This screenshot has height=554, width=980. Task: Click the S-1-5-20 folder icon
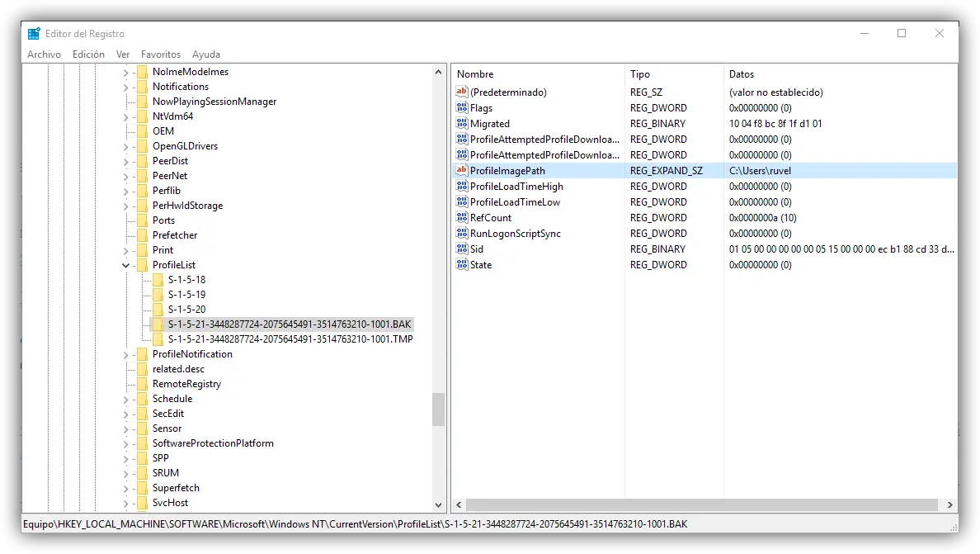click(158, 309)
